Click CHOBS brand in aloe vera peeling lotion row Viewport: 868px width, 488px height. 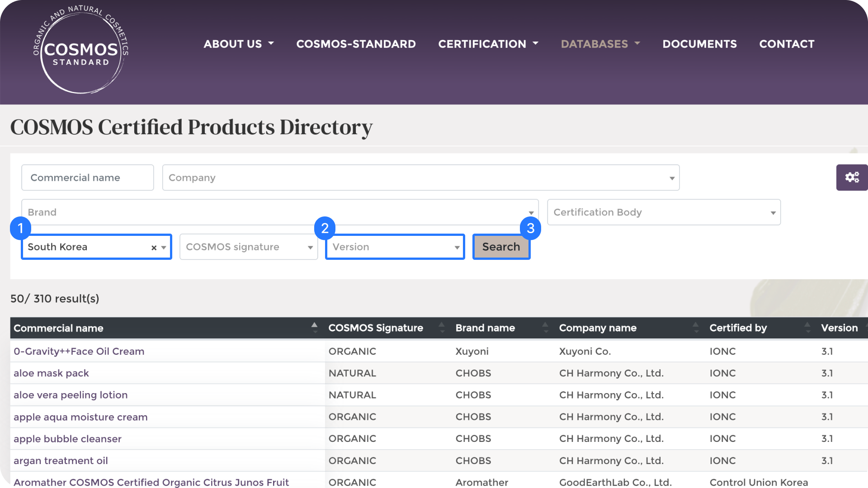coord(473,395)
